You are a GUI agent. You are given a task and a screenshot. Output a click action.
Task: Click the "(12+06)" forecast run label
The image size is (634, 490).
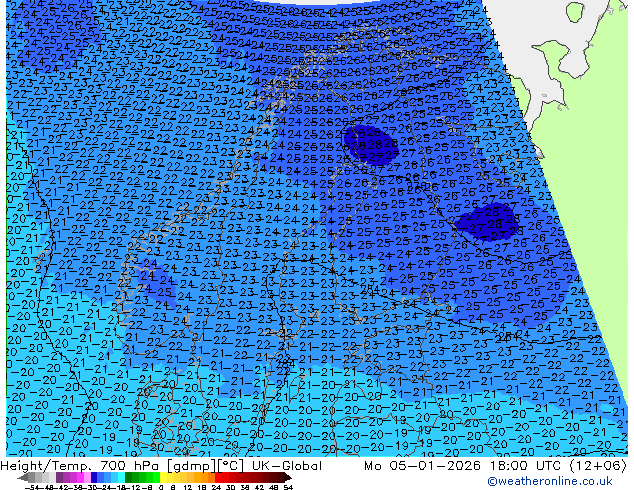[598, 466]
